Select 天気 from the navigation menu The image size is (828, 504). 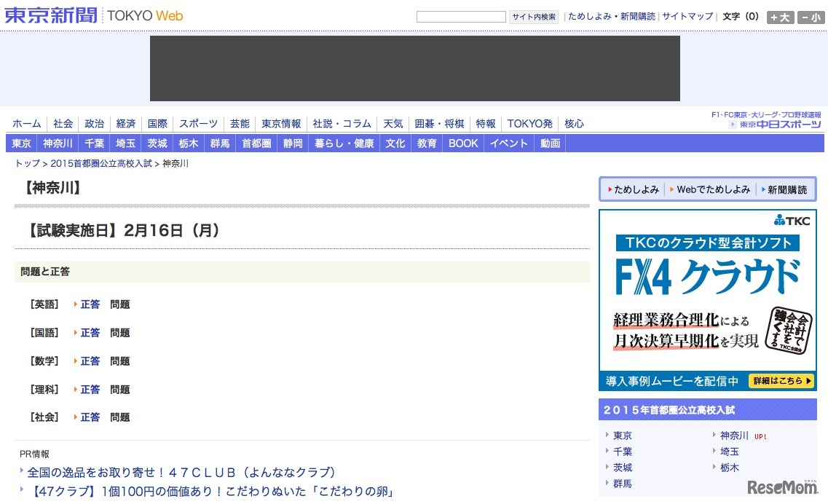coord(393,123)
